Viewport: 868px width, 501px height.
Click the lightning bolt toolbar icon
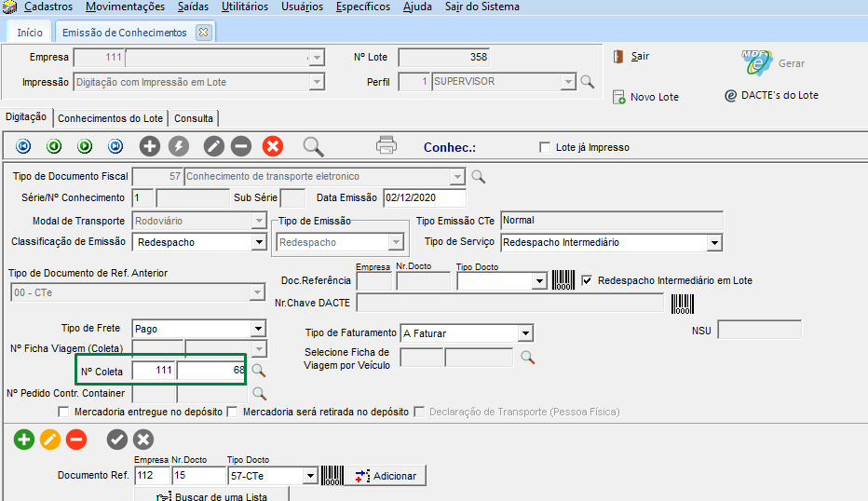[179, 146]
